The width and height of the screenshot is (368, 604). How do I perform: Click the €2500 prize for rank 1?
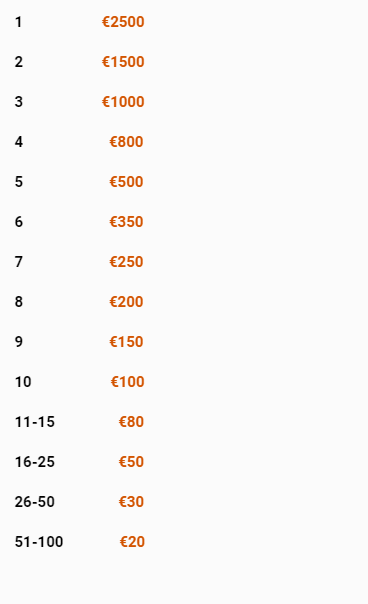pos(123,22)
